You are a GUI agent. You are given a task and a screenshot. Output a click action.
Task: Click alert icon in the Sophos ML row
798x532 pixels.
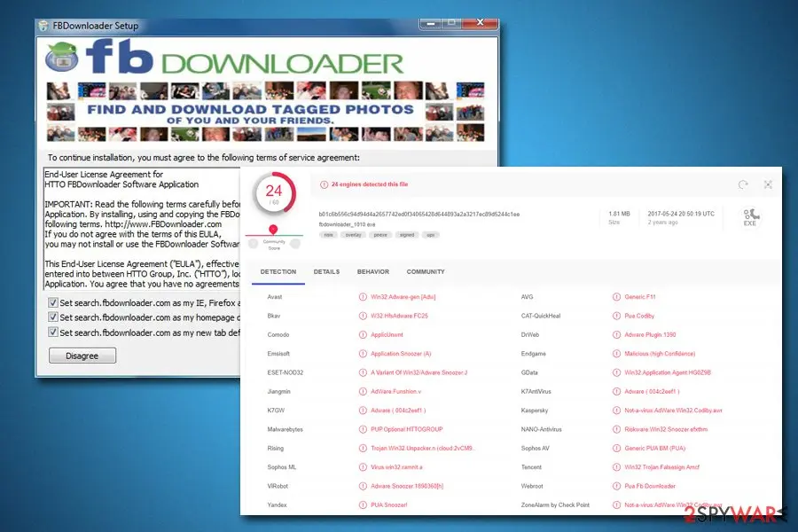(363, 467)
